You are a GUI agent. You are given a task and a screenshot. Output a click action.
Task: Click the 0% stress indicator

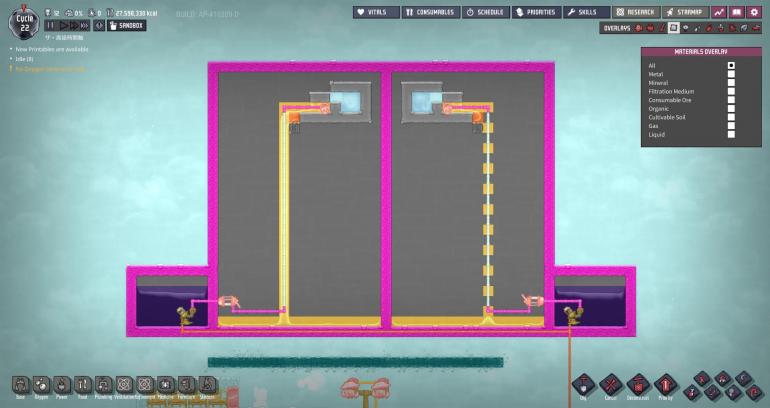[74, 13]
